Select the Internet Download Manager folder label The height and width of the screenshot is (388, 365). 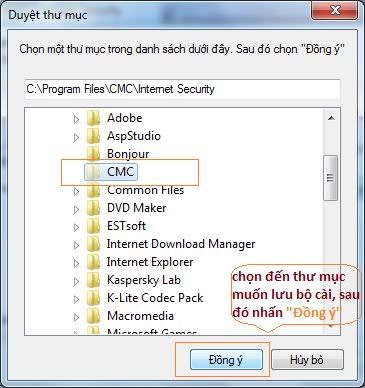tap(181, 244)
